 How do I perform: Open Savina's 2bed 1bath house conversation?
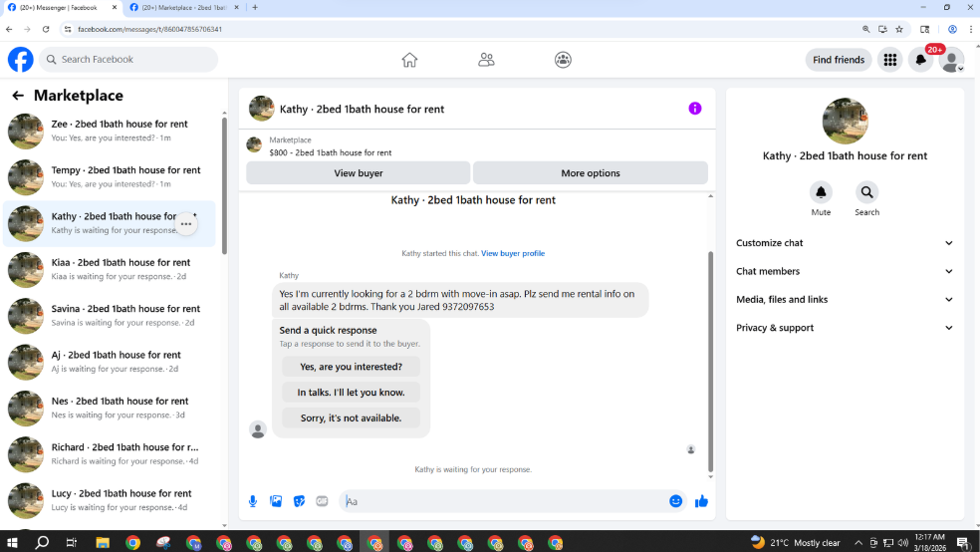110,316
